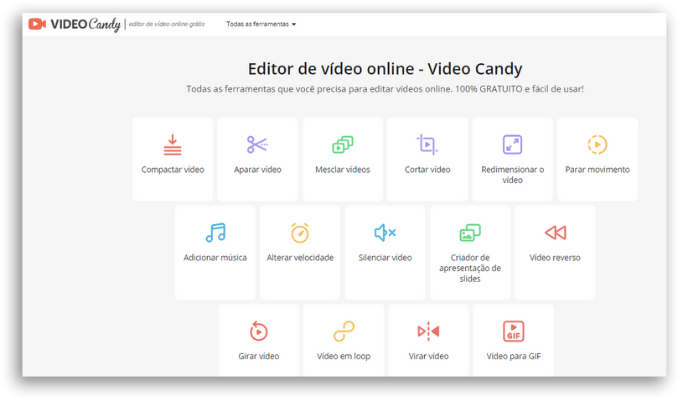Screen dimensions: 700x400
Task: Click the Virar vídeo label
Action: tap(429, 356)
